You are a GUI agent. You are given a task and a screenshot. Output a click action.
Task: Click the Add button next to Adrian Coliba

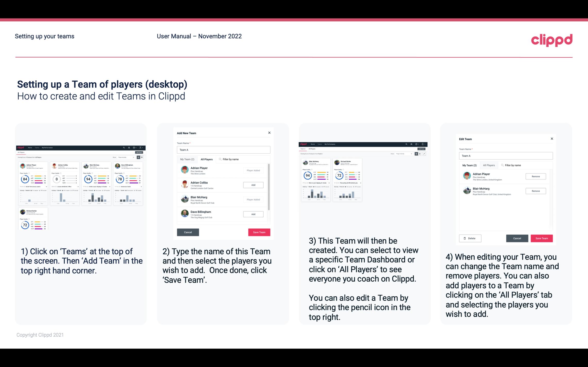[253, 185]
